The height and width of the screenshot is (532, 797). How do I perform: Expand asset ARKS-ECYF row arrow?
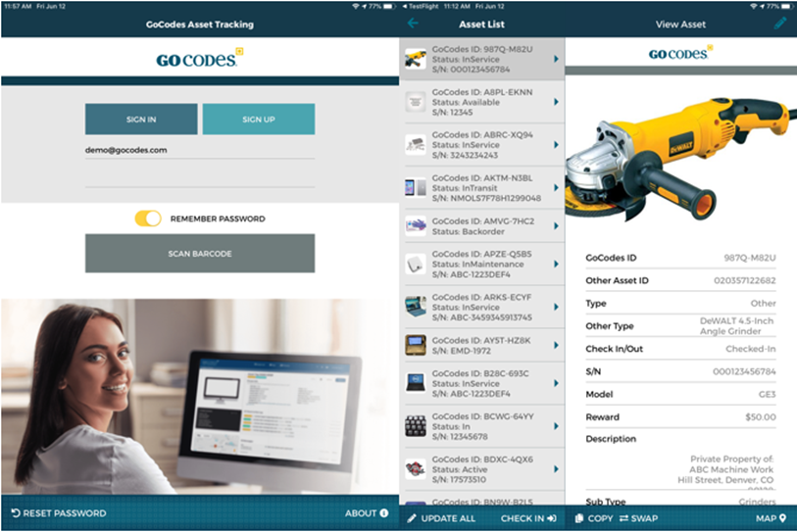pyautogui.click(x=556, y=307)
